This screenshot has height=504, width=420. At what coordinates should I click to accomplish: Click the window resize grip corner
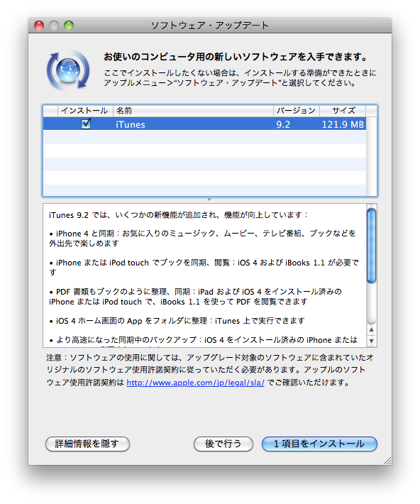pos(387,461)
